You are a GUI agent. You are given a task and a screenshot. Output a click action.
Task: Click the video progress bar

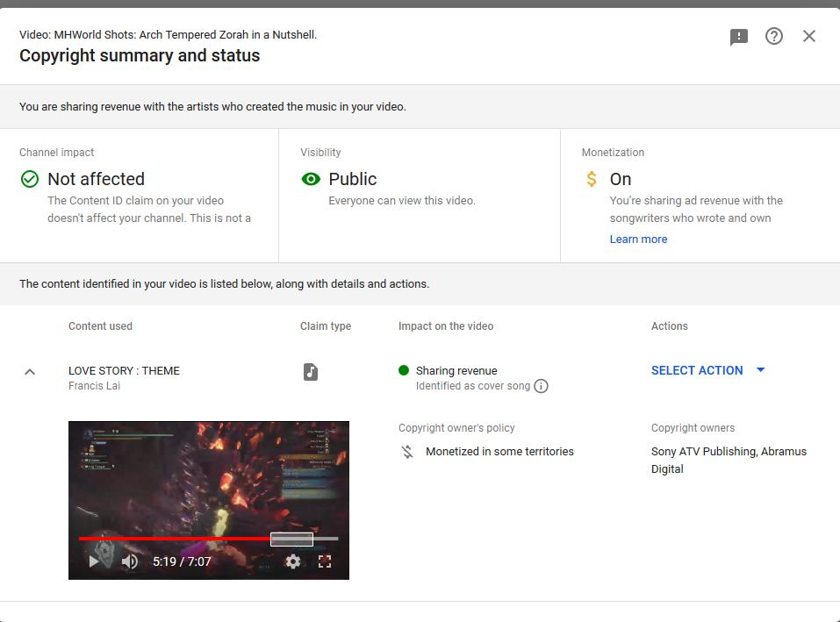pos(208,539)
